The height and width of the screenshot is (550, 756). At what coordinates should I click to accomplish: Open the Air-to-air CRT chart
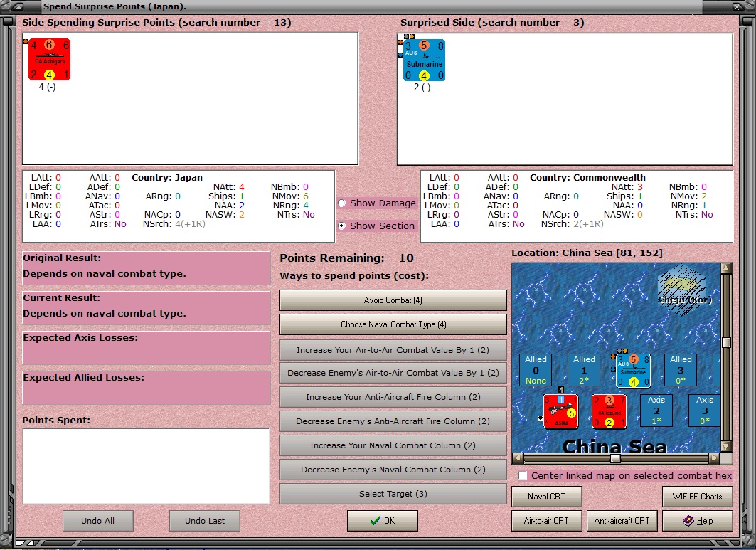(546, 521)
